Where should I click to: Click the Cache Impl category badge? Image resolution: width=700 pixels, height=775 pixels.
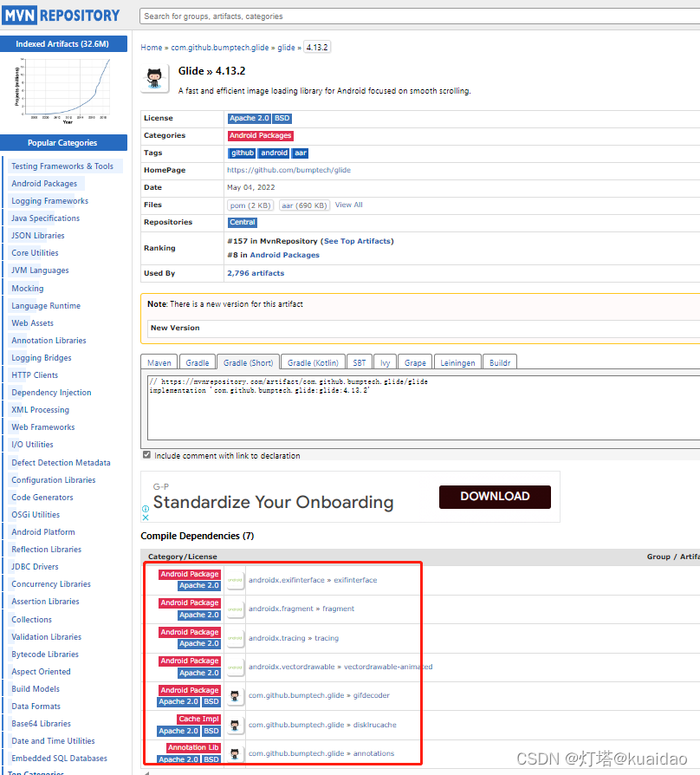click(x=198, y=720)
